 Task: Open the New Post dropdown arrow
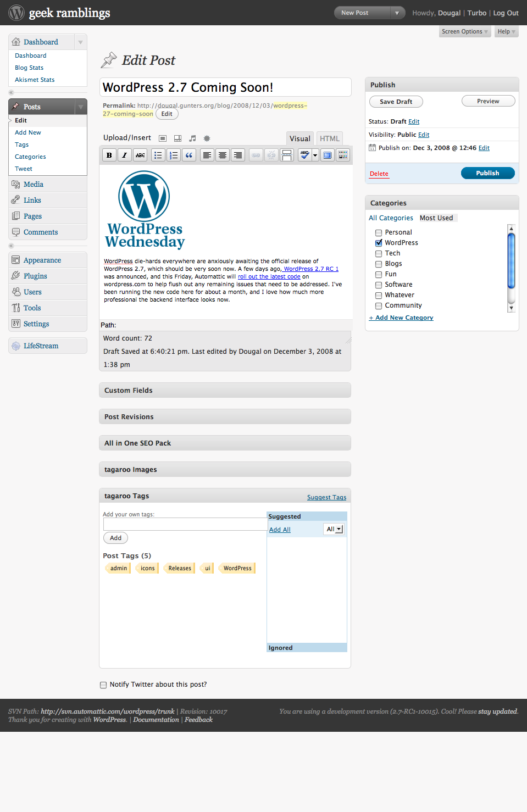pos(397,13)
